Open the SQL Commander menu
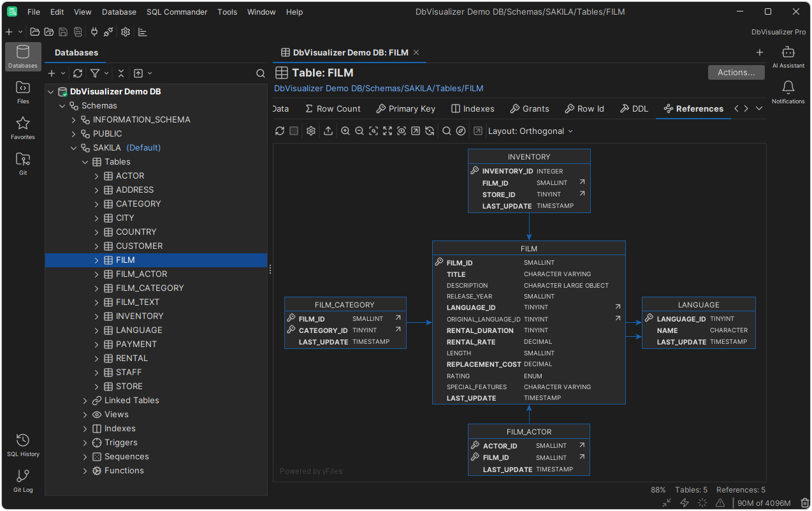The height and width of the screenshot is (511, 812). point(177,11)
